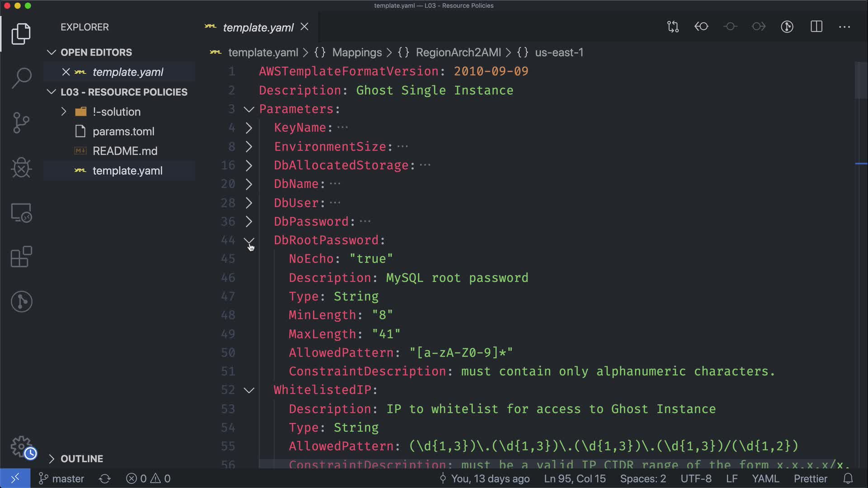
Task: Close the template.yaml editor tab
Action: coord(305,27)
